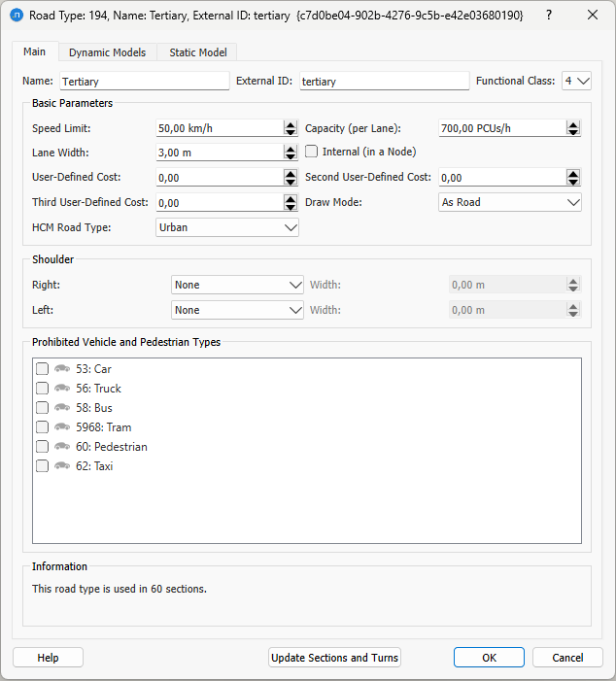
Task: Click the vehicle icon next to 53: Car
Action: pos(62,369)
